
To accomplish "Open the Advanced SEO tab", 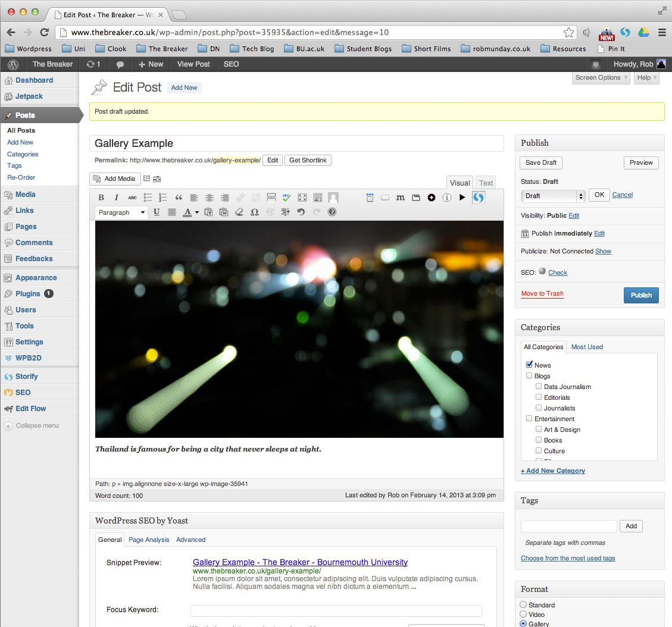I will 190,540.
